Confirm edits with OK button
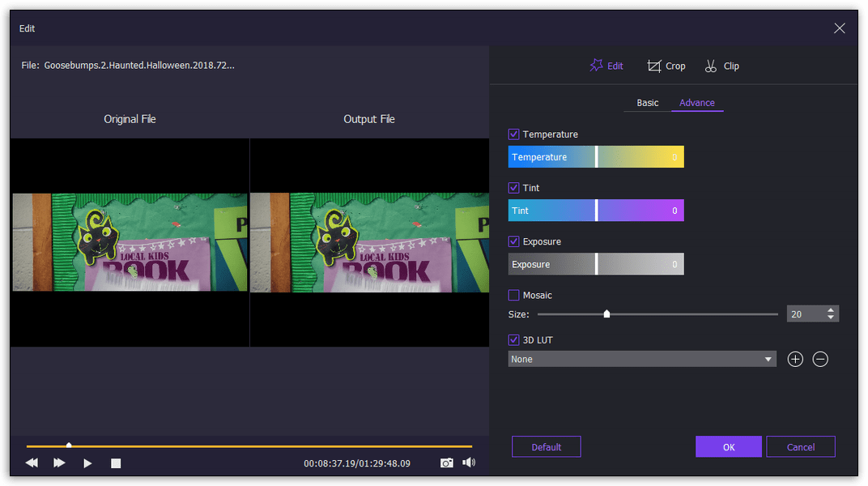Screen dimensions: 868x486 pyautogui.click(x=729, y=446)
